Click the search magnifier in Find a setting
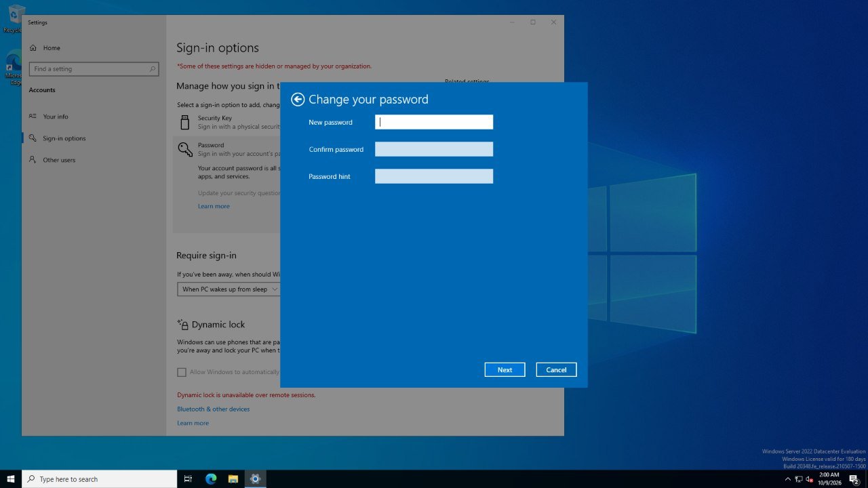 [152, 69]
